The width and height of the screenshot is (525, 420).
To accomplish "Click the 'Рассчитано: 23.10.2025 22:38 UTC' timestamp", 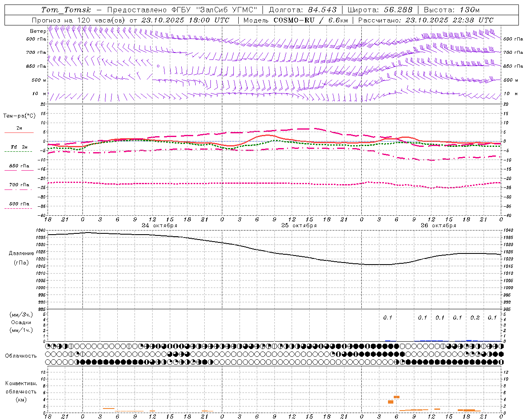I will 426,20.
